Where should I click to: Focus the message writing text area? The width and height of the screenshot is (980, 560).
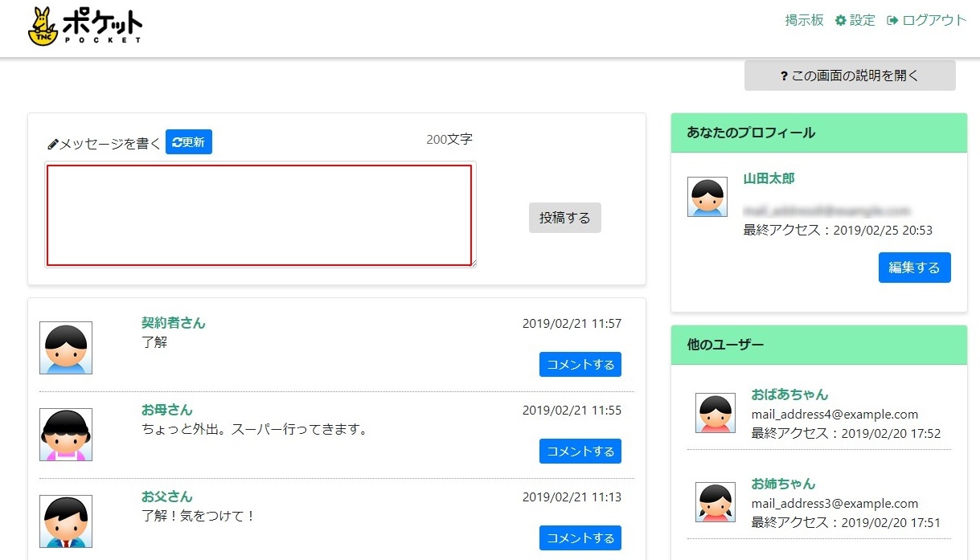coord(259,215)
